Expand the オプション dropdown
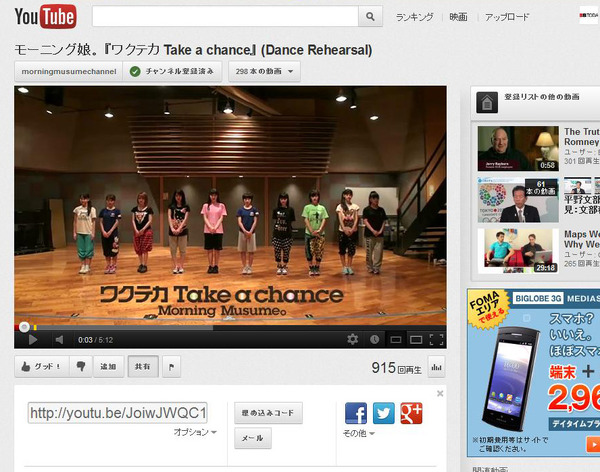The width and height of the screenshot is (600, 472). coord(195,432)
